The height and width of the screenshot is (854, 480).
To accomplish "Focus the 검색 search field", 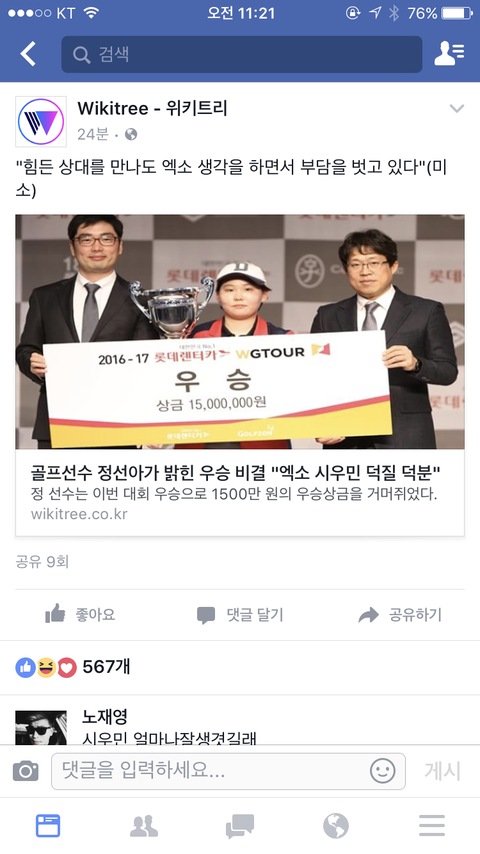I will 241,54.
